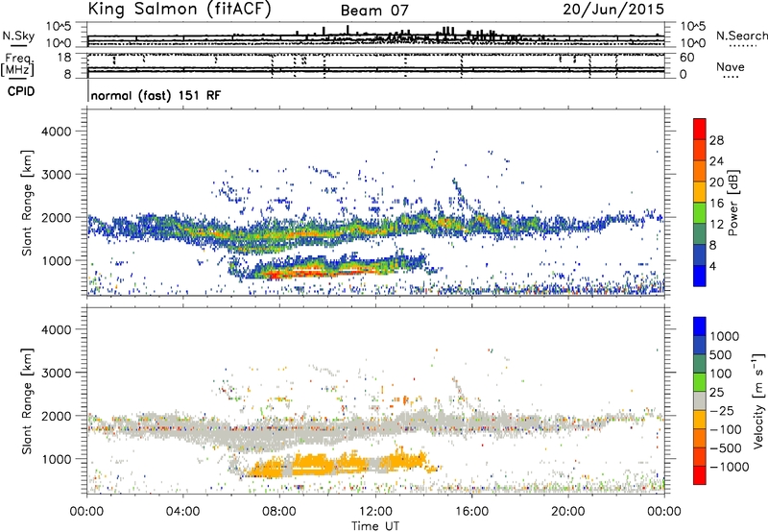Click the 'Power [dB]' colorbar label
This screenshot has height=532, width=768.
pyautogui.click(x=732, y=203)
